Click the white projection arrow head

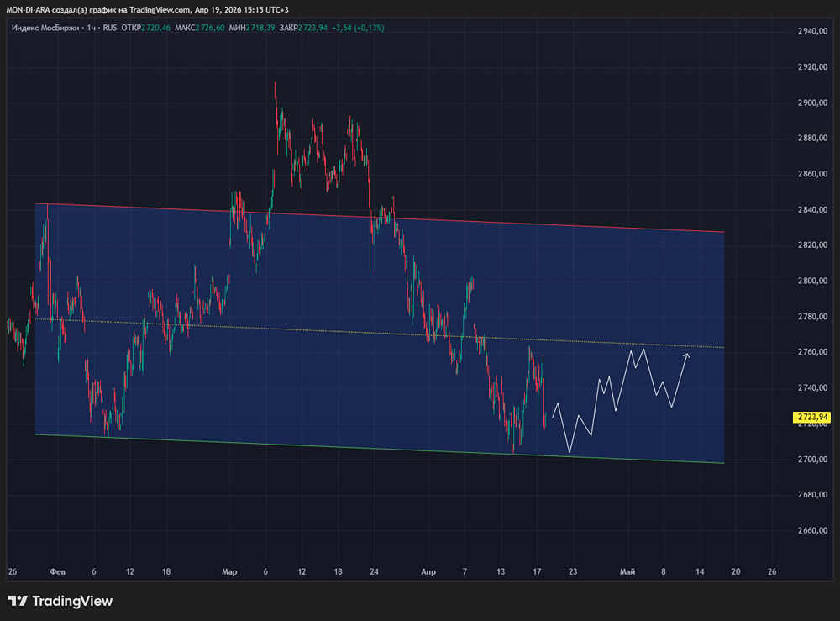687,355
